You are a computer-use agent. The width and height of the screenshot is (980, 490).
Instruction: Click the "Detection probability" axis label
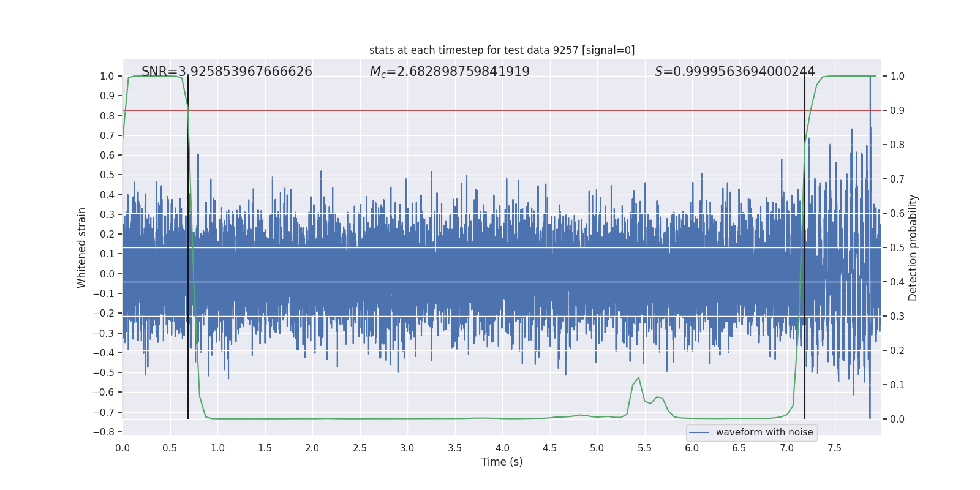tap(913, 247)
